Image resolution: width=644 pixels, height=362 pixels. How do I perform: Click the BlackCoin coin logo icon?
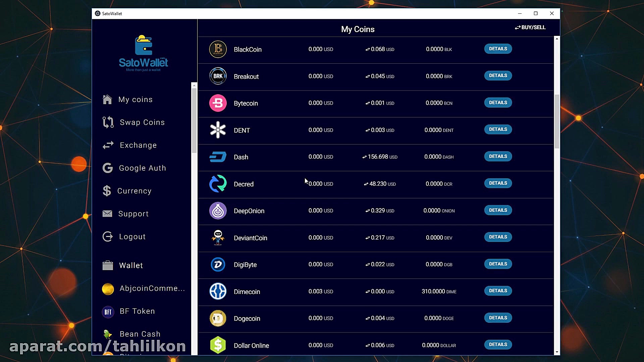tap(218, 49)
